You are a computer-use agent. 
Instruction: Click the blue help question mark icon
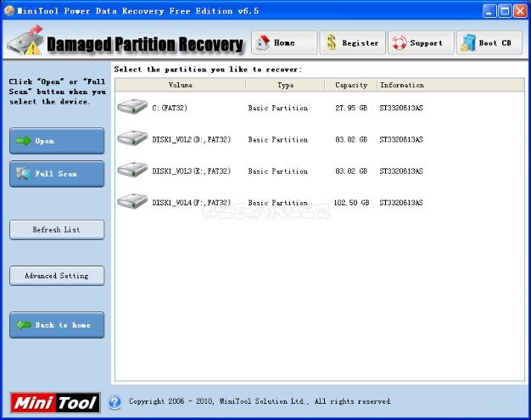pos(115,402)
